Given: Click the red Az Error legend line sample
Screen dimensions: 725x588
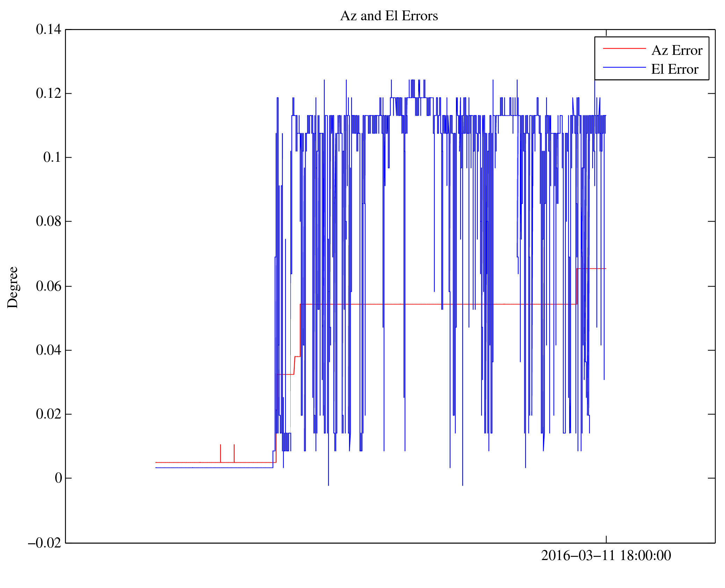Looking at the screenshot, I should click(624, 49).
